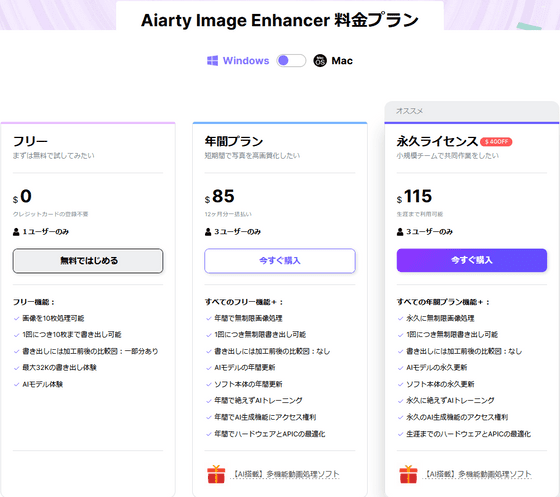Toggle the Windows/Mac platform switch
The image size is (560, 497).
pyautogui.click(x=291, y=61)
